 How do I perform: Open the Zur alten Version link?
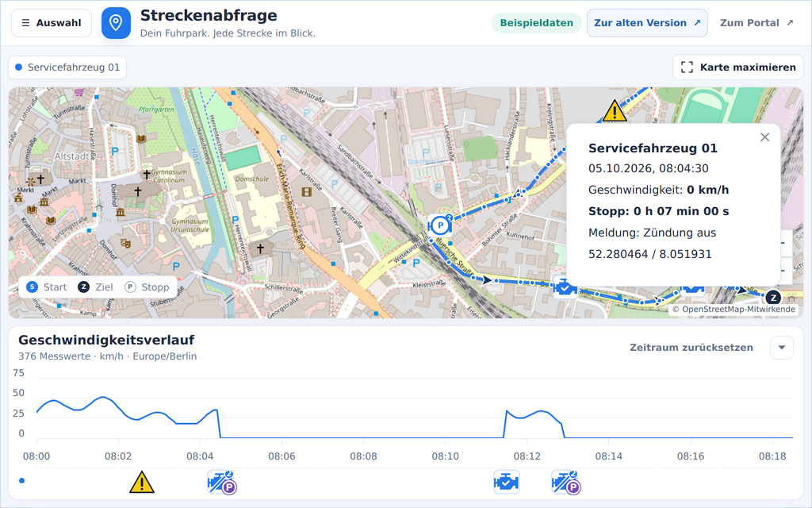[x=647, y=23]
